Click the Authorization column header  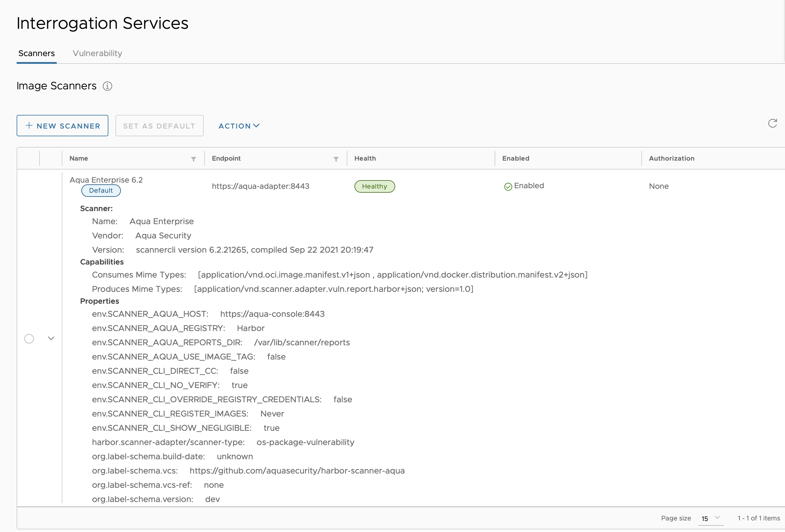(x=672, y=159)
